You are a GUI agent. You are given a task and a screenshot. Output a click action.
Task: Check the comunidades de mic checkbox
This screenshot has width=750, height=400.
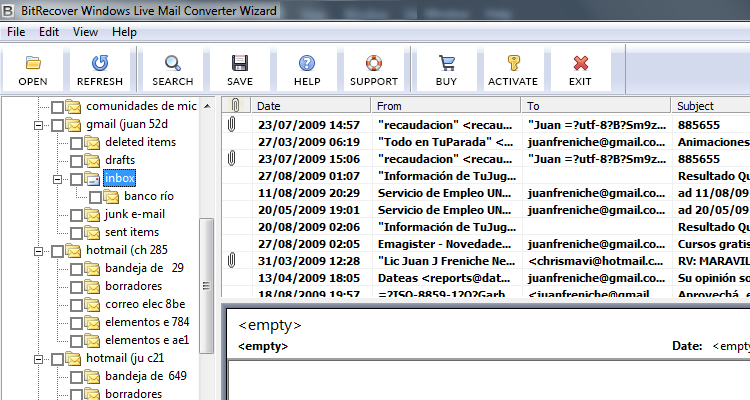(x=57, y=107)
